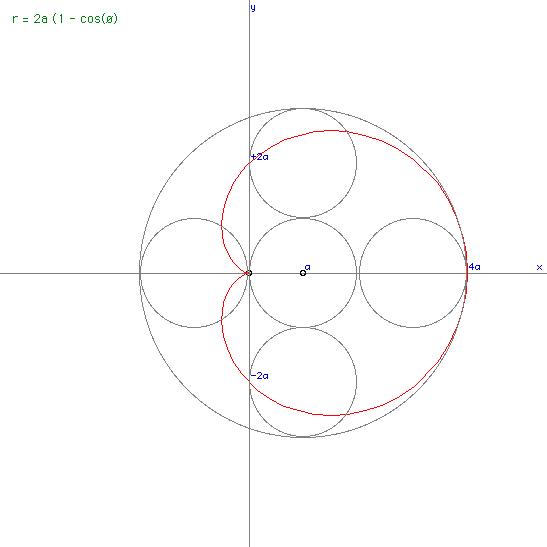Screen dimensions: 547x547
Task: Select the small circle marker labeled a
Action: tap(303, 273)
